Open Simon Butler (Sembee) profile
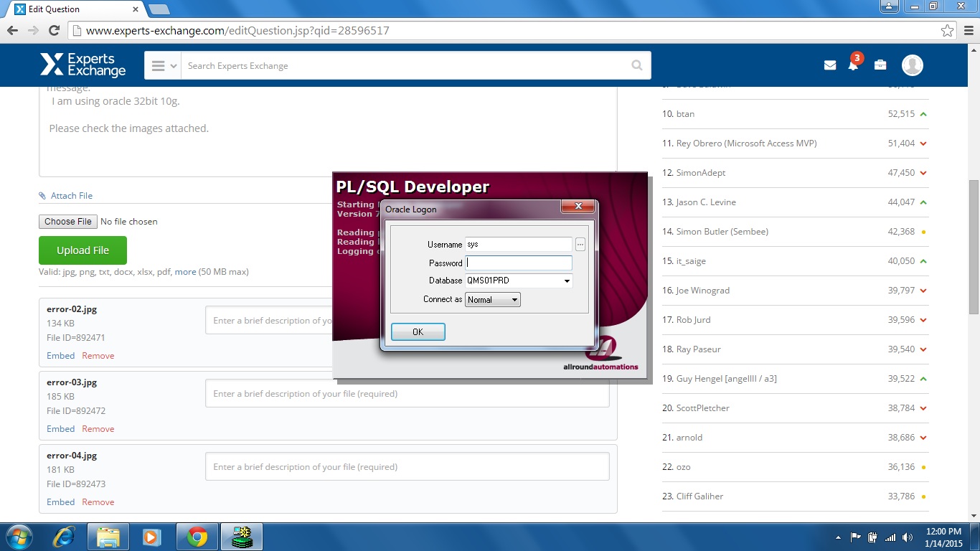980x551 pixels. point(722,232)
